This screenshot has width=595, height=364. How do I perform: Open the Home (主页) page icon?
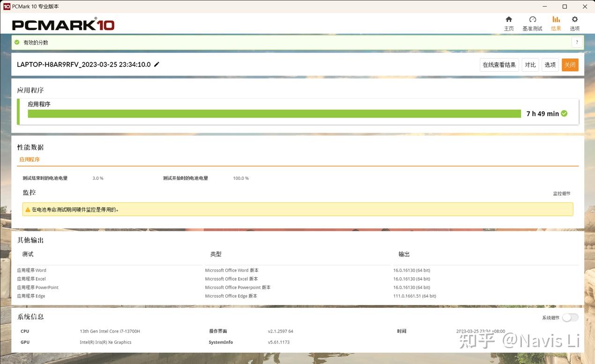pyautogui.click(x=509, y=19)
